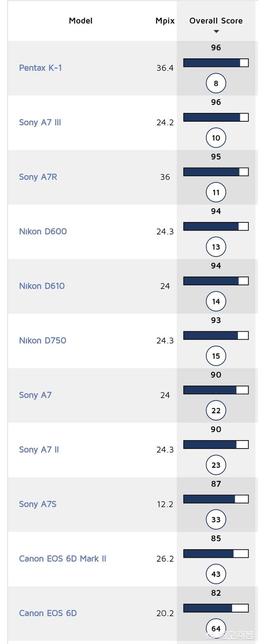Click the rank 15 circle badge
258x644 pixels.
(x=216, y=356)
